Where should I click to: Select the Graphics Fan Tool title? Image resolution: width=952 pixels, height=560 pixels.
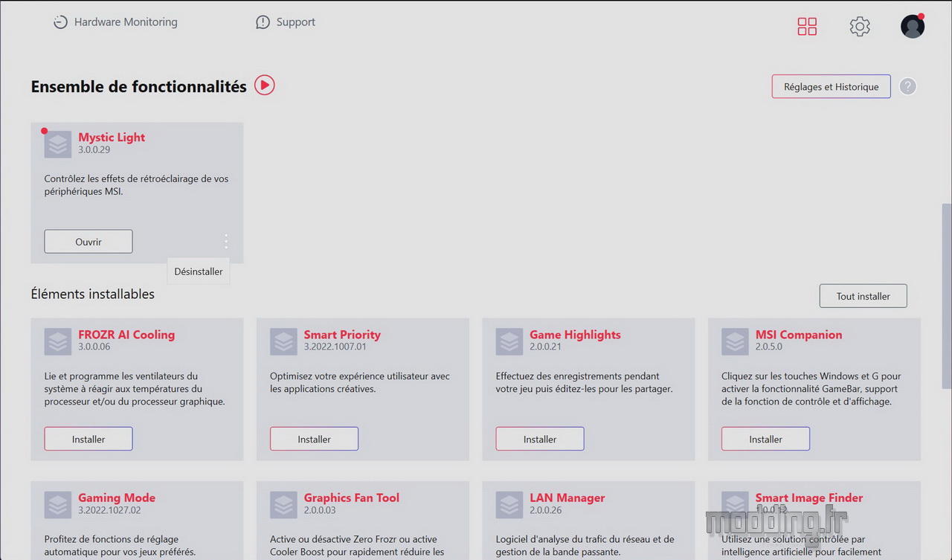pos(352,498)
